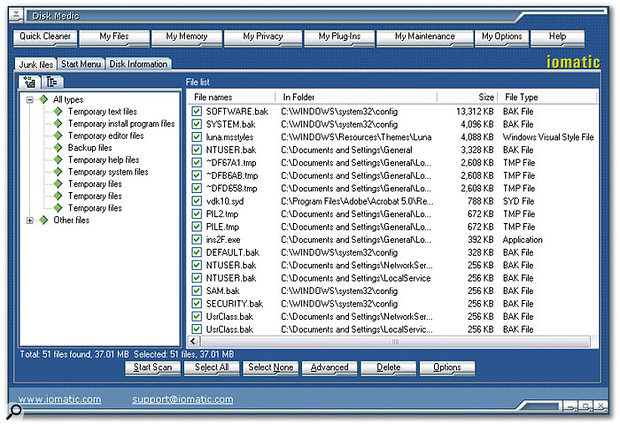Click the Disk Medic system menu icon
Image resolution: width=620 pixels, height=426 pixels.
(15, 15)
